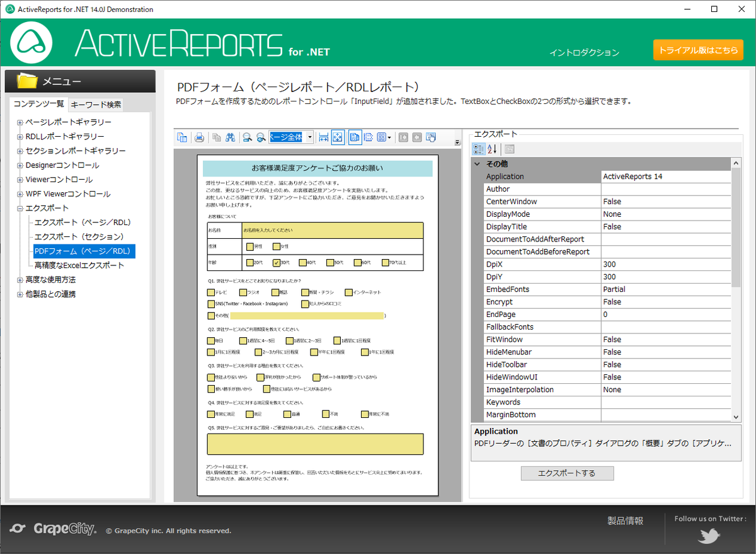Screen dimensions: 756x554
Task: Click the Q5 comment text box
Action: click(315, 444)
